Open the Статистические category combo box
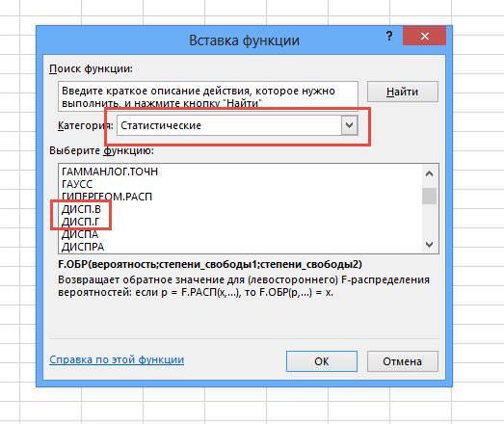This screenshot has width=504, height=424. pos(237,125)
